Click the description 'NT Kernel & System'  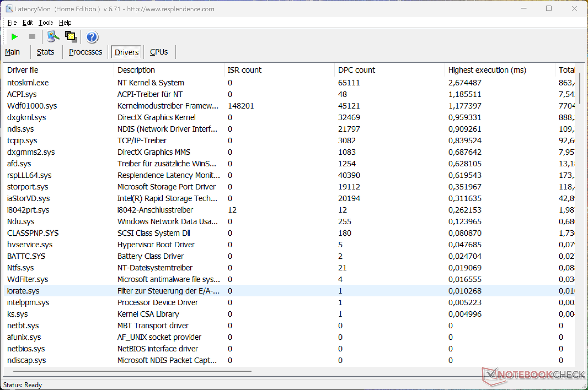pos(151,83)
